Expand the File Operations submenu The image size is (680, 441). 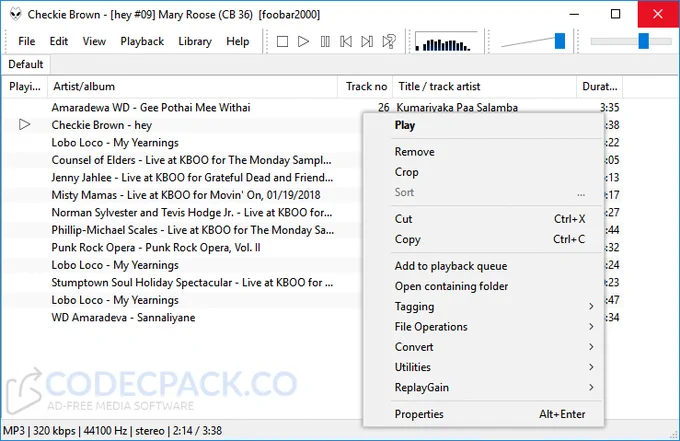click(x=484, y=327)
